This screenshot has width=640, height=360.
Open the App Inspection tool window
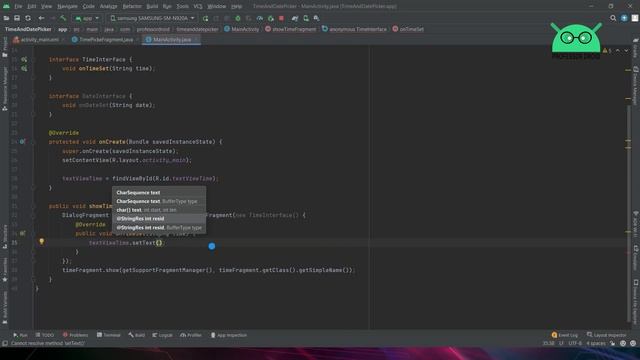[x=229, y=335]
